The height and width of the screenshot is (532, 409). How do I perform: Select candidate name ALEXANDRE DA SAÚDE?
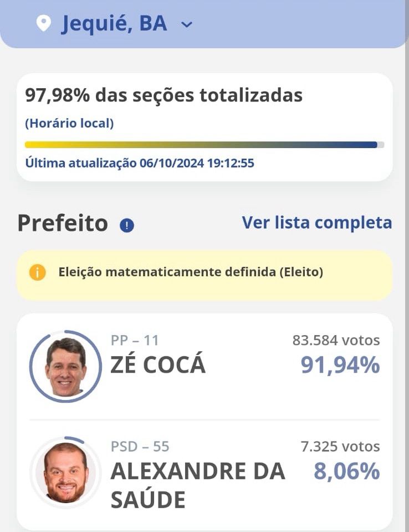[198, 485]
